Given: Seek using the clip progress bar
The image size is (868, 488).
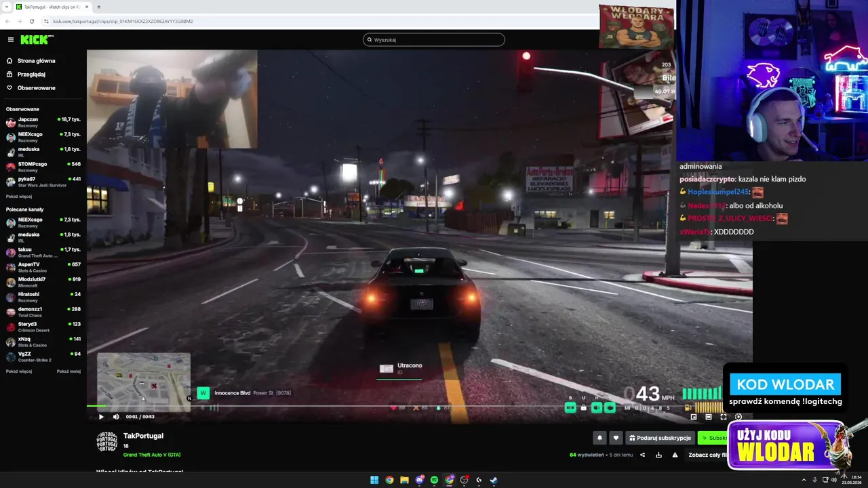Looking at the screenshot, I should coord(419,406).
